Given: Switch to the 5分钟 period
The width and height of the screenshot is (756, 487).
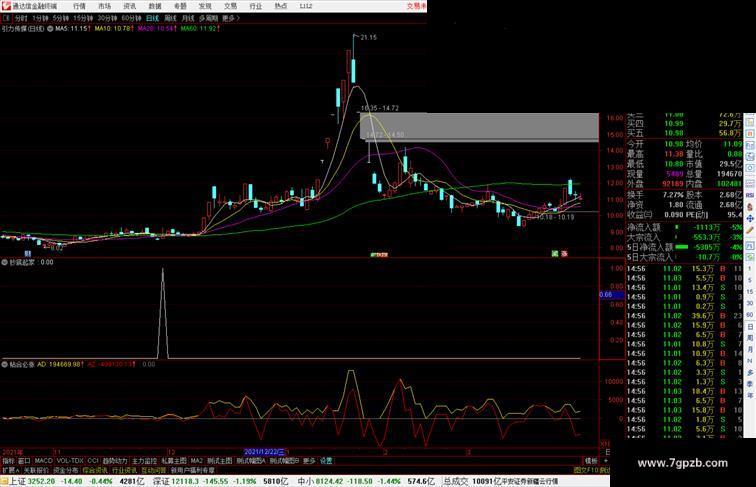Looking at the screenshot, I should point(61,18).
